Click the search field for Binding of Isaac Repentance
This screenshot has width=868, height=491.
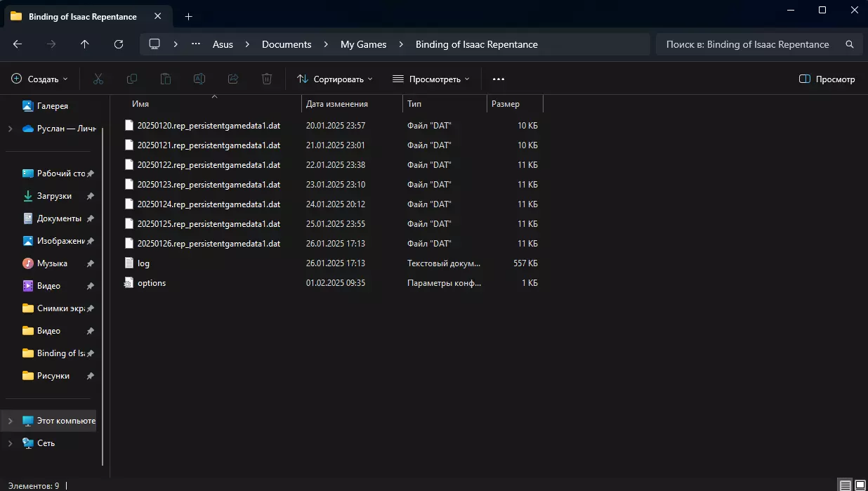click(x=747, y=44)
